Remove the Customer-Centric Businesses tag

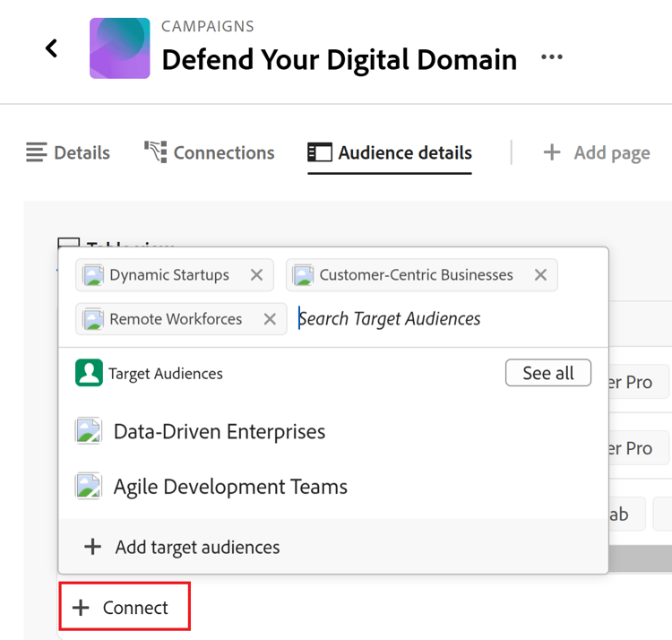point(540,275)
